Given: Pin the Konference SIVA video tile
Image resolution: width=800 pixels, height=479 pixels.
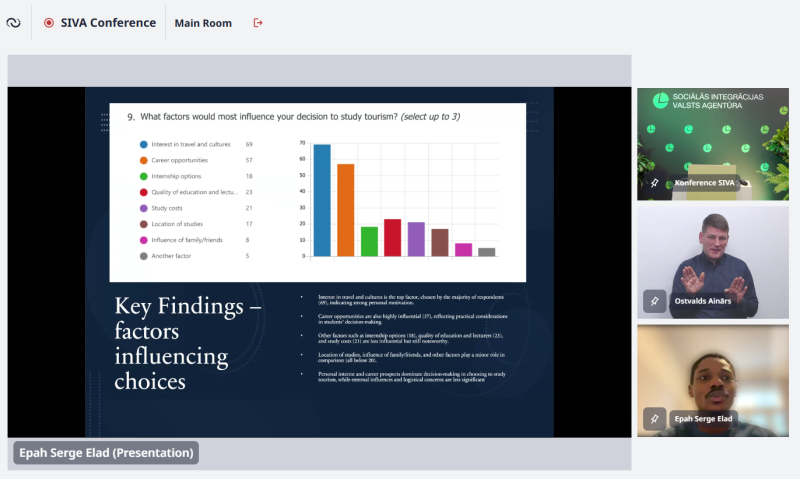Looking at the screenshot, I should [654, 183].
